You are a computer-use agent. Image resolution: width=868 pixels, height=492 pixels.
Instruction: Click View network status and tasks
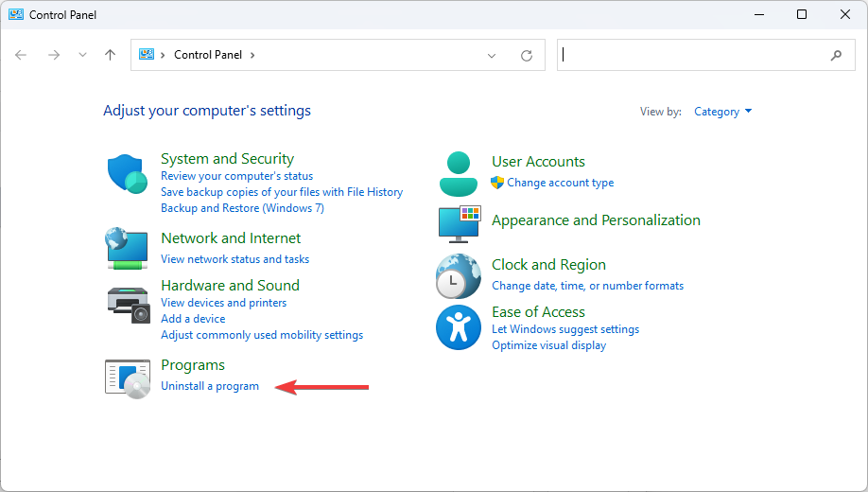pyautogui.click(x=234, y=259)
